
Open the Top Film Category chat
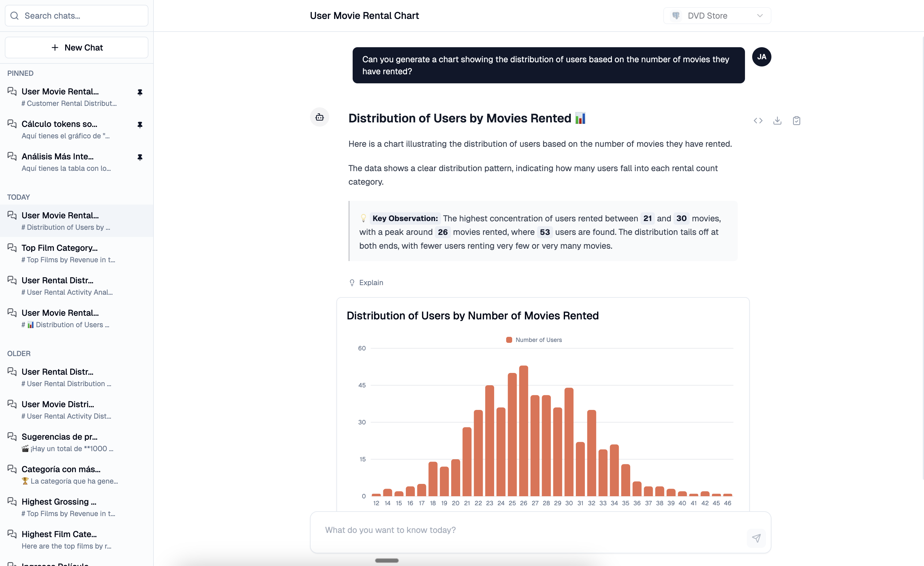click(x=77, y=253)
